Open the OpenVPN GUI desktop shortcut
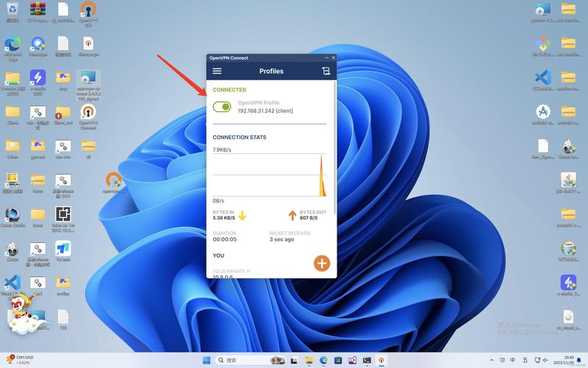The width and height of the screenshot is (588, 368). point(88,13)
